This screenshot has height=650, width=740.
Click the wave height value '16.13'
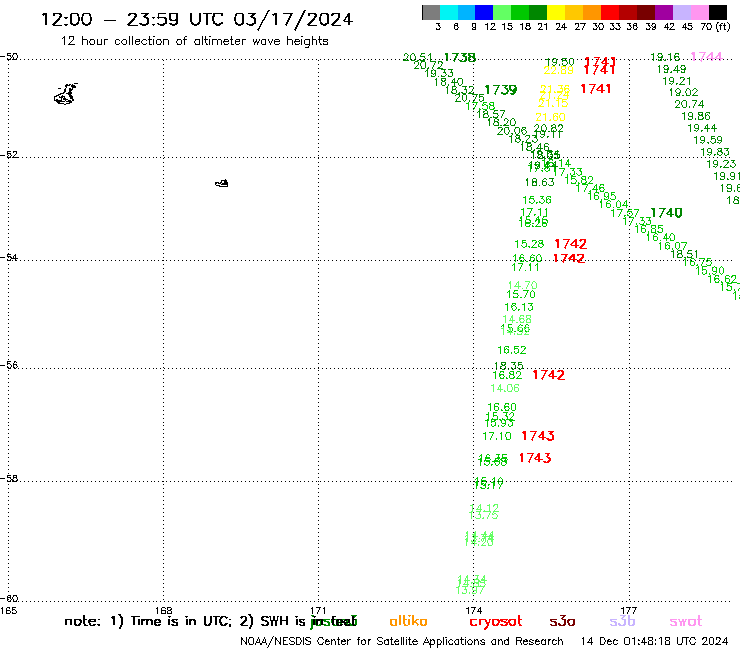click(519, 307)
